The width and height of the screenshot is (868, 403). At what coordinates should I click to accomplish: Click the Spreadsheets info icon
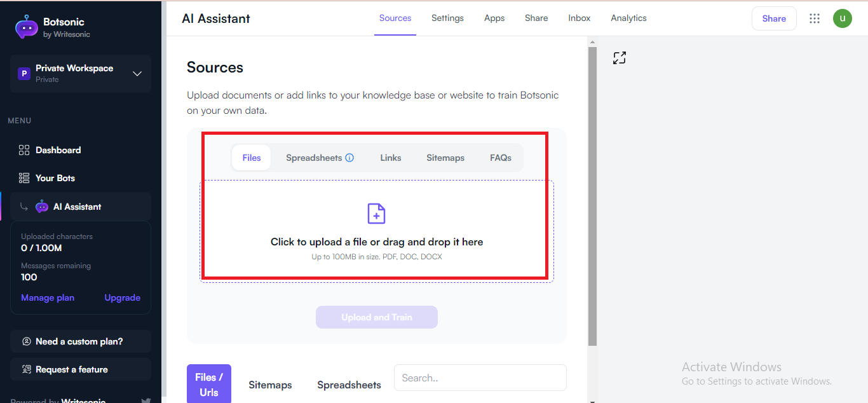[349, 158]
